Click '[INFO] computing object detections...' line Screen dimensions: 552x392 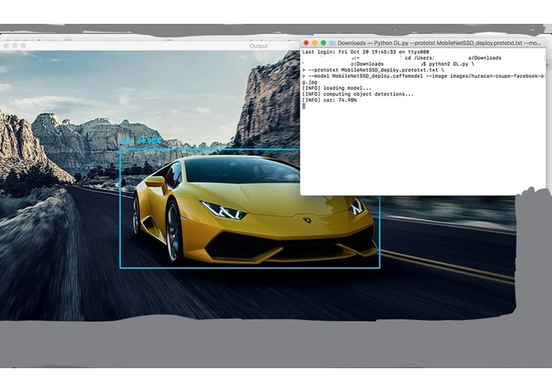[357, 94]
